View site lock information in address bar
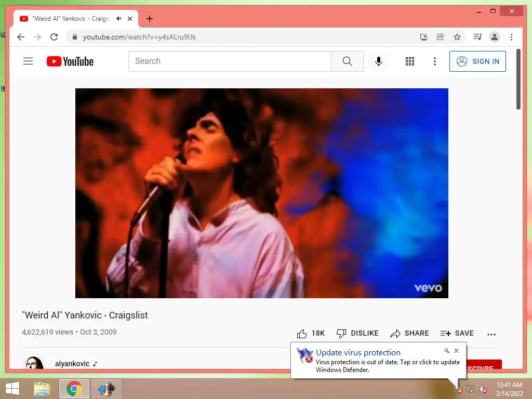Viewport: 532px width, 399px height. click(x=75, y=37)
